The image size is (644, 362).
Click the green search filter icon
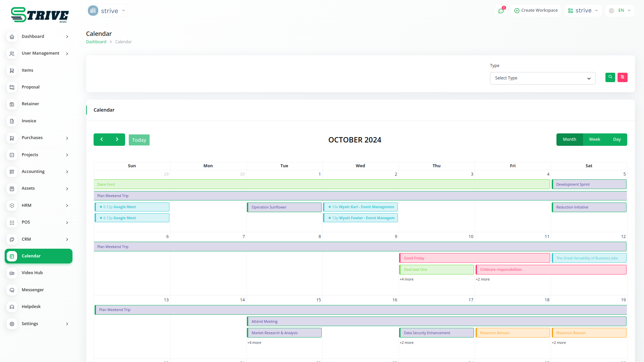pyautogui.click(x=610, y=77)
